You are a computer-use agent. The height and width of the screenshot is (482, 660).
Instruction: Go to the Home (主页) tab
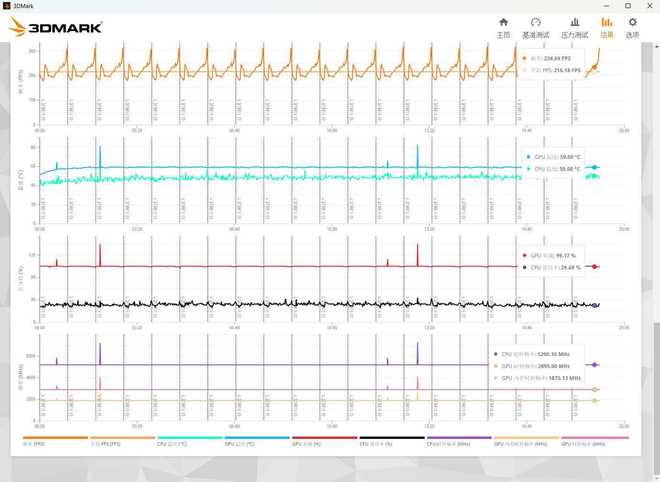click(503, 27)
